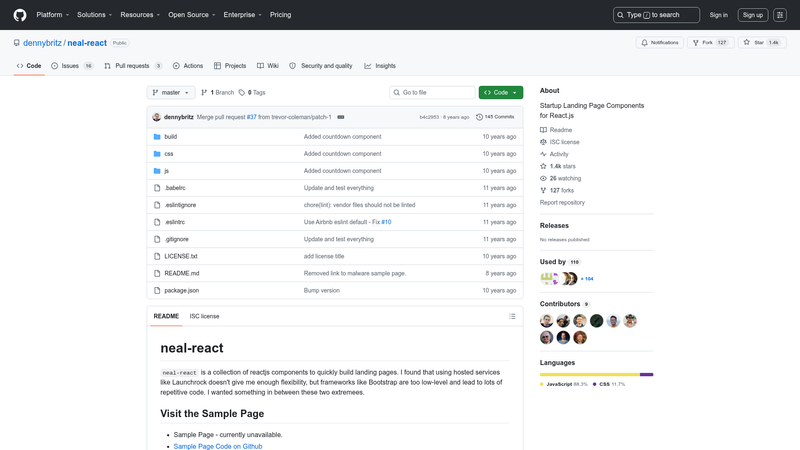Viewport: 800px width, 450px height.
Task: Open Sample Page Code on Github link
Action: [x=218, y=446]
